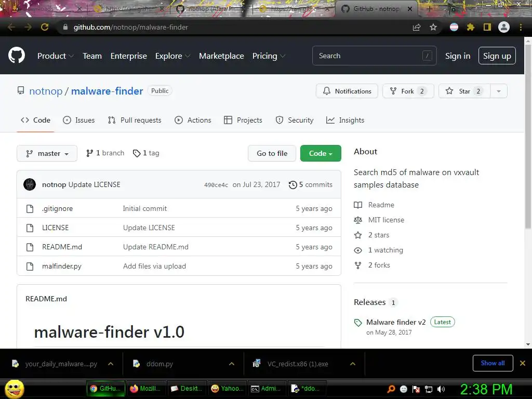The height and width of the screenshot is (399, 532).
Task: Open the 1 tag link
Action: pyautogui.click(x=146, y=153)
